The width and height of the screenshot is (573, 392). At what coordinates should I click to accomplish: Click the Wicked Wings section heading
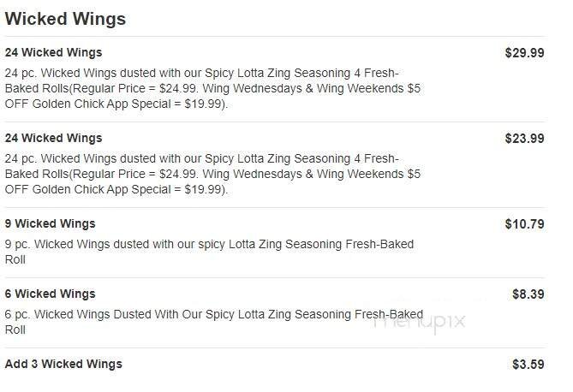click(x=65, y=19)
